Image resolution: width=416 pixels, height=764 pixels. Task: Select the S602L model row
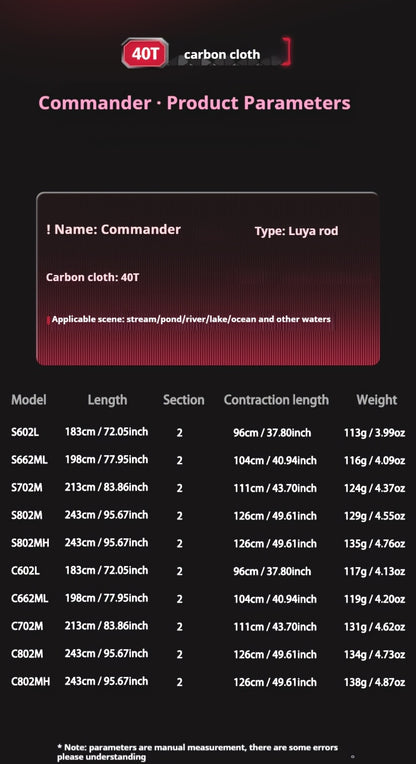coord(208,432)
